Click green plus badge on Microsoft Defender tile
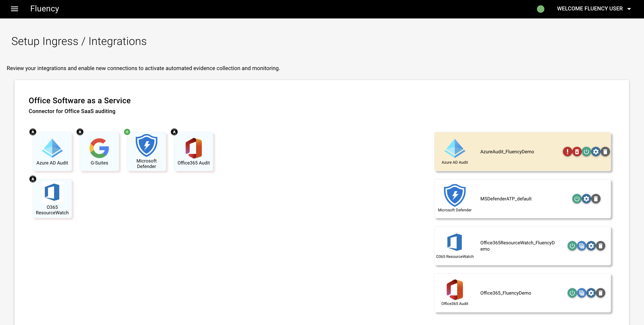The image size is (644, 325). point(127,132)
